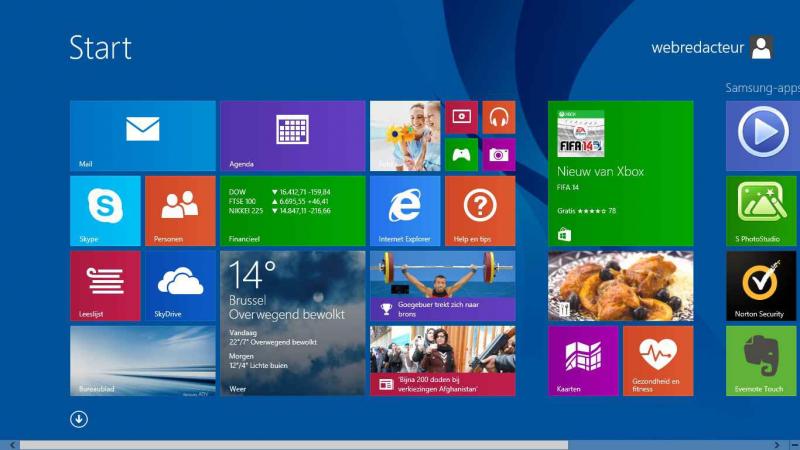Show all apps with the down arrow
The height and width of the screenshot is (450, 800).
(x=79, y=419)
